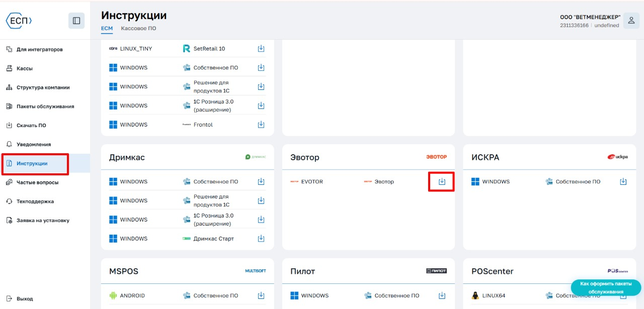Download 1С Розница 3.0 instruction in Frontol card
This screenshot has height=309, width=644.
click(x=261, y=106)
